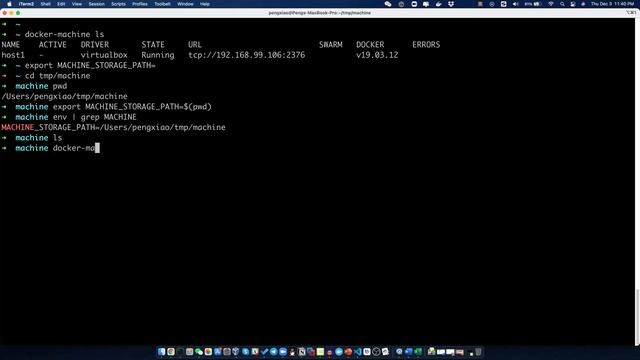Open the Help menu
The image size is (640, 360).
[204, 4]
